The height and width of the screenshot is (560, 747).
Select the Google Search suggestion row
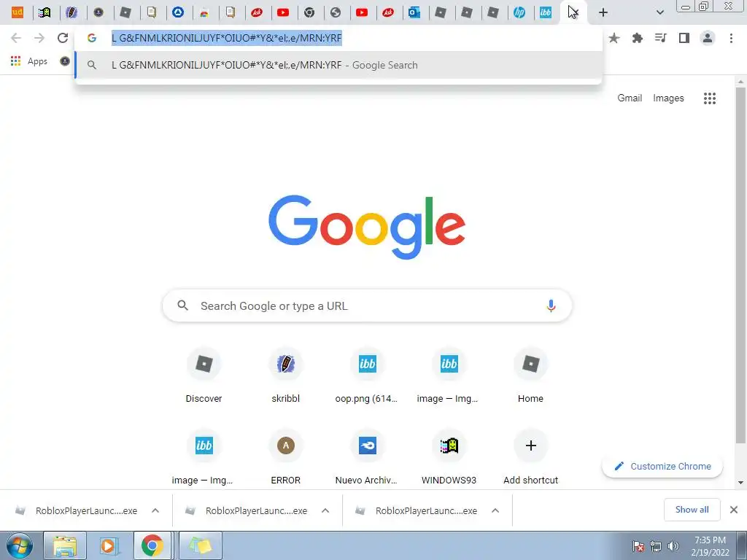click(x=338, y=65)
